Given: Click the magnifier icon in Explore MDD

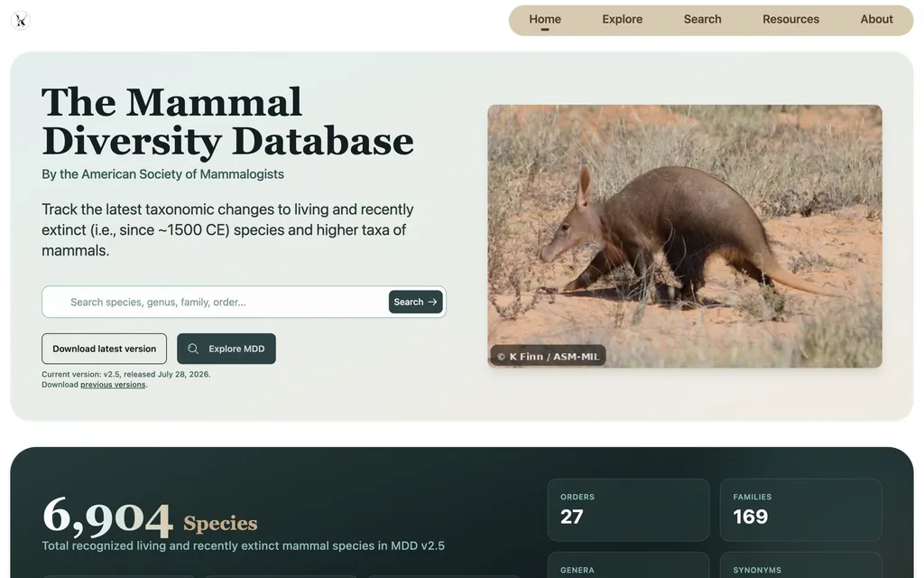Looking at the screenshot, I should pyautogui.click(x=193, y=349).
